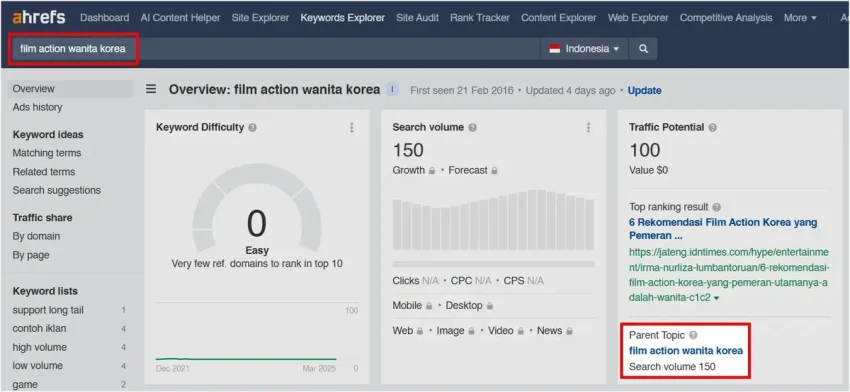Click Keyword Difficulty help icon

[253, 127]
